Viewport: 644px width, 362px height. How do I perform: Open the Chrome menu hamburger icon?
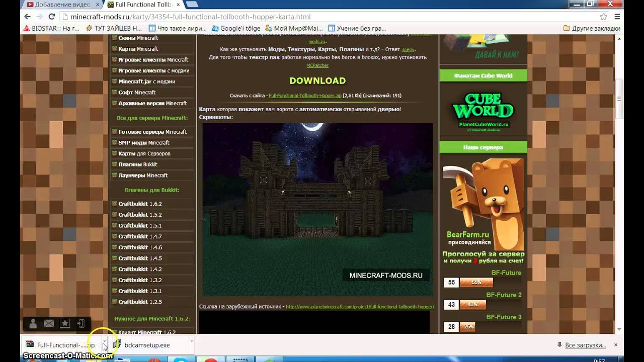coord(617,17)
